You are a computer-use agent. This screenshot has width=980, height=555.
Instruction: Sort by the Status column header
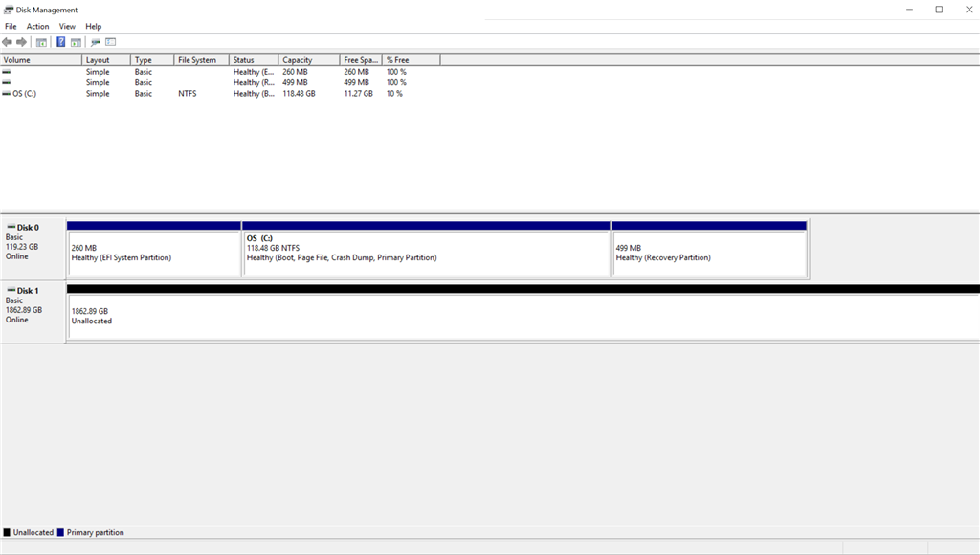pos(254,60)
